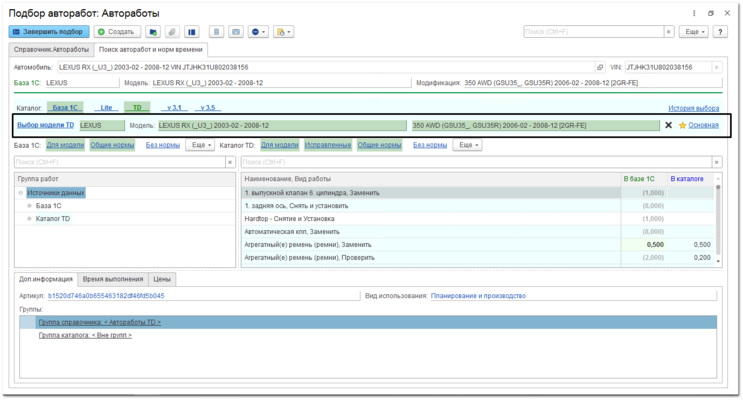Viewport: 743px width, 400px height.
Task: Toggle the blue columns view mode icon
Action: pyautogui.click(x=191, y=32)
